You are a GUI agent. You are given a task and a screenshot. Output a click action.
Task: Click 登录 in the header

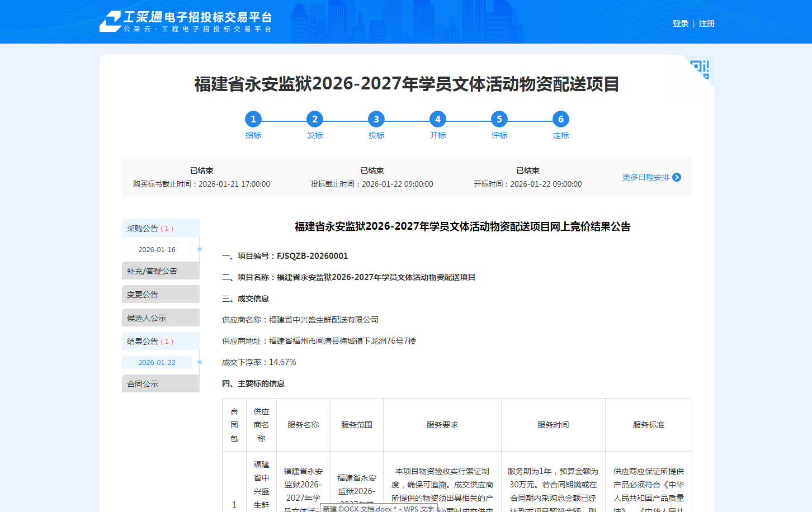click(x=680, y=23)
